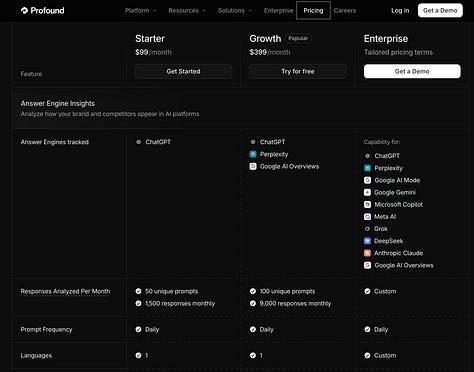
Task: Click Growth column Daily checkmark
Action: 253,329
